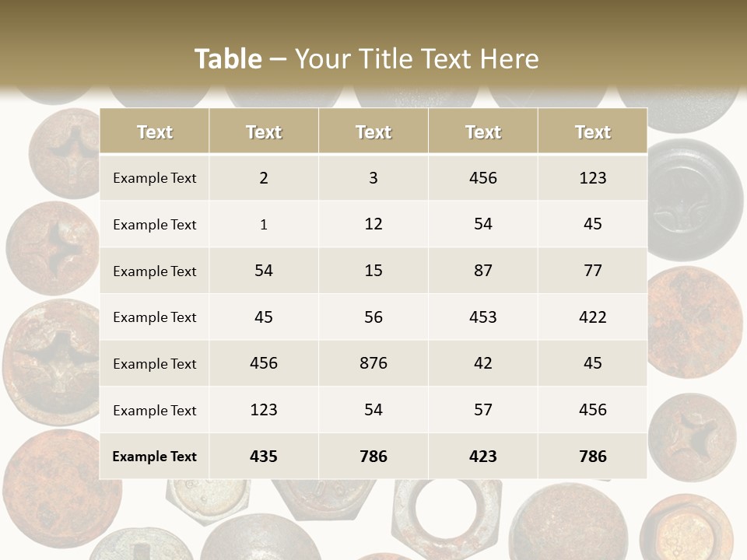The image size is (747, 560).
Task: Select the cell containing 422
Action: tap(593, 317)
